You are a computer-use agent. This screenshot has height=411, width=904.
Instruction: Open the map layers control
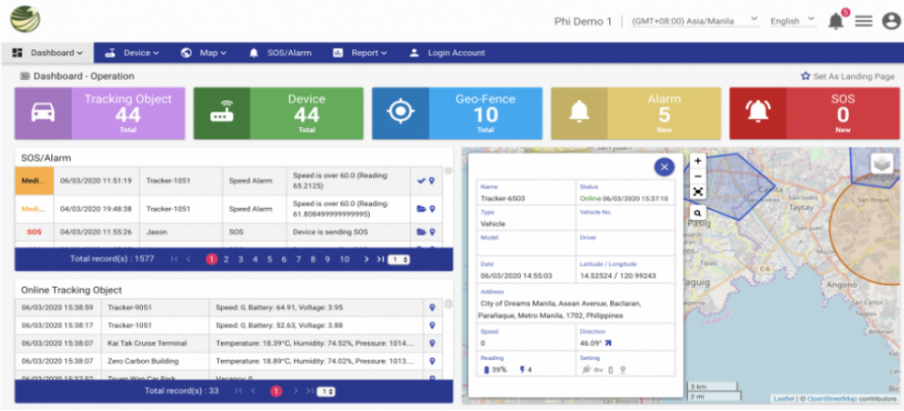coord(880,166)
